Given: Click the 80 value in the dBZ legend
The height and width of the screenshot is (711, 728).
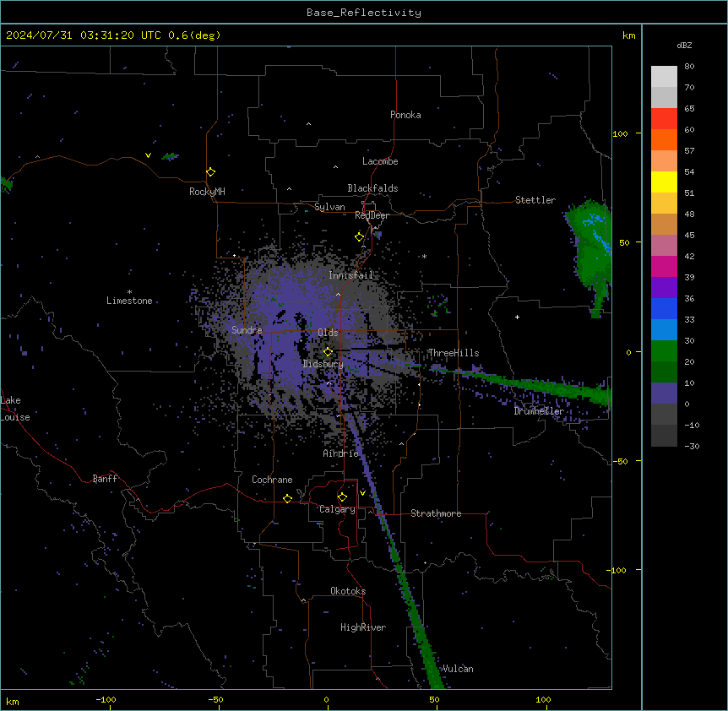Looking at the screenshot, I should pos(689,67).
